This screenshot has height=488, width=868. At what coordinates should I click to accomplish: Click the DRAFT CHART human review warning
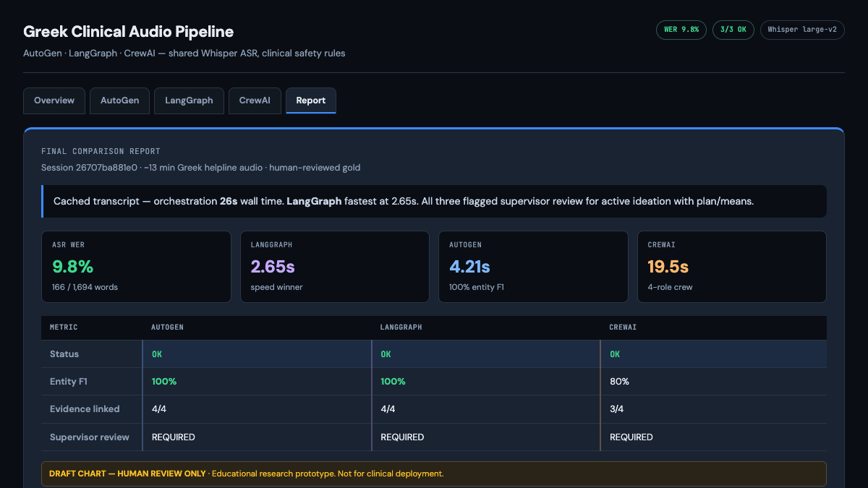click(x=434, y=474)
